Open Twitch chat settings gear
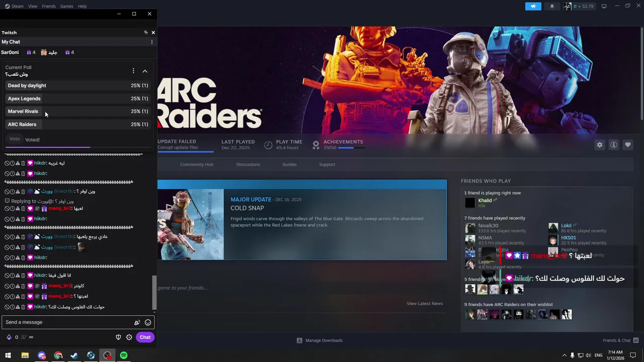644x362 pixels. tap(129, 337)
